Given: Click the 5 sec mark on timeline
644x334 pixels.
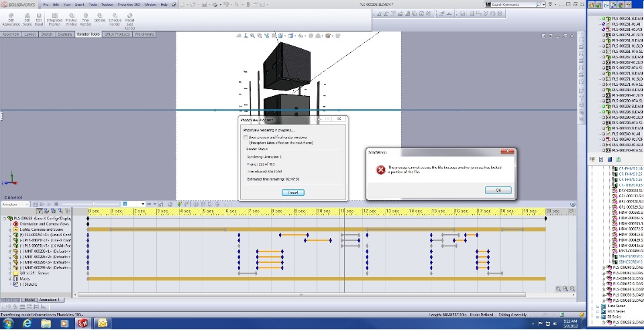Looking at the screenshot, I should point(208,211).
